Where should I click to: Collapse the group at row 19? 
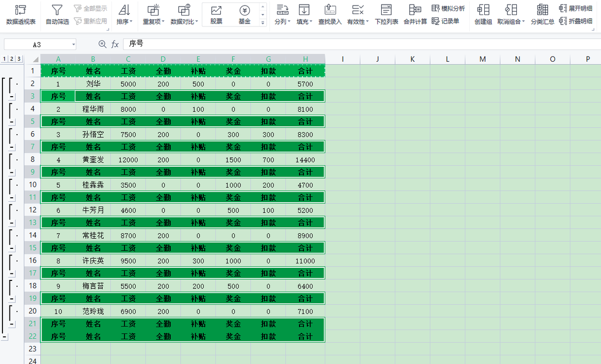(x=12, y=299)
